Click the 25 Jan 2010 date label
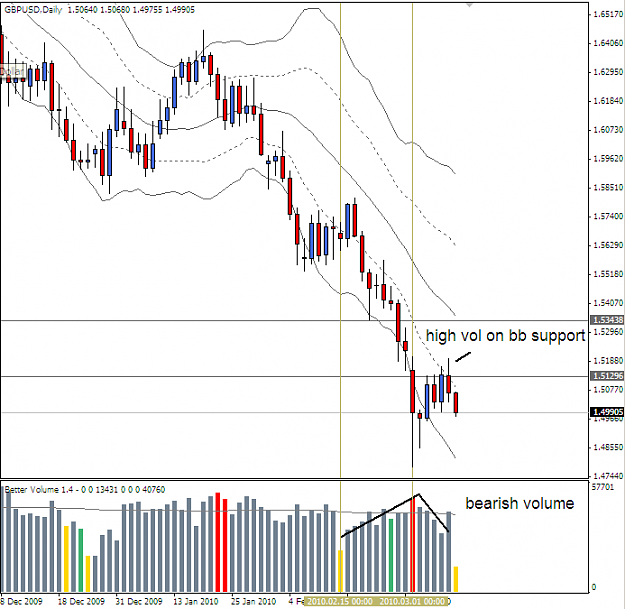The image size is (625, 609). click(x=254, y=601)
